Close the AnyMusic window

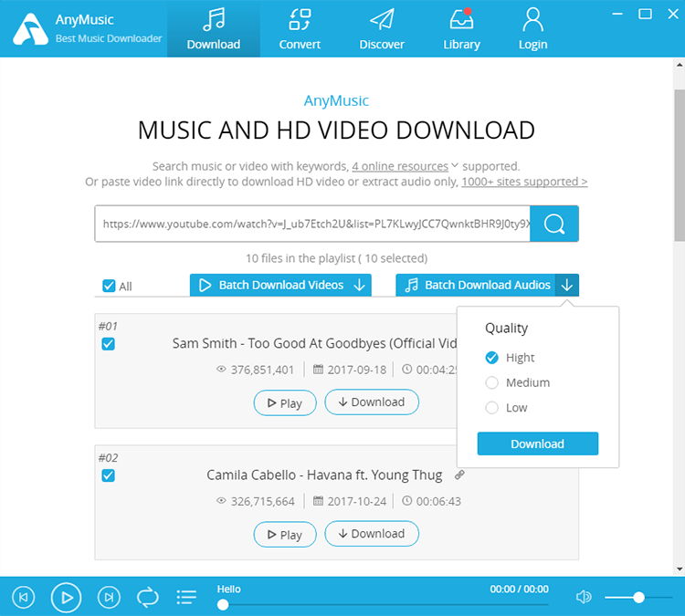coord(673,14)
